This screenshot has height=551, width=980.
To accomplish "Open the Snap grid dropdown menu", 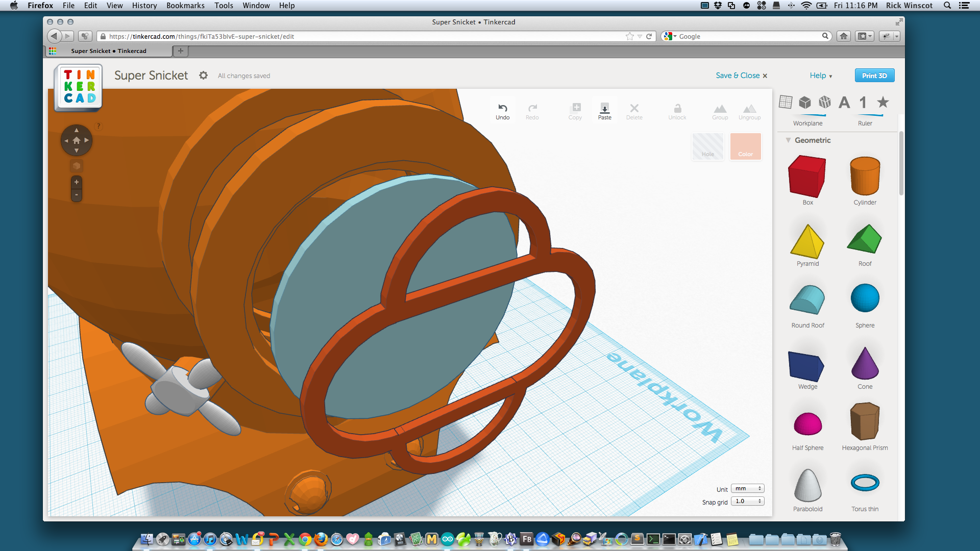I will pyautogui.click(x=746, y=501).
